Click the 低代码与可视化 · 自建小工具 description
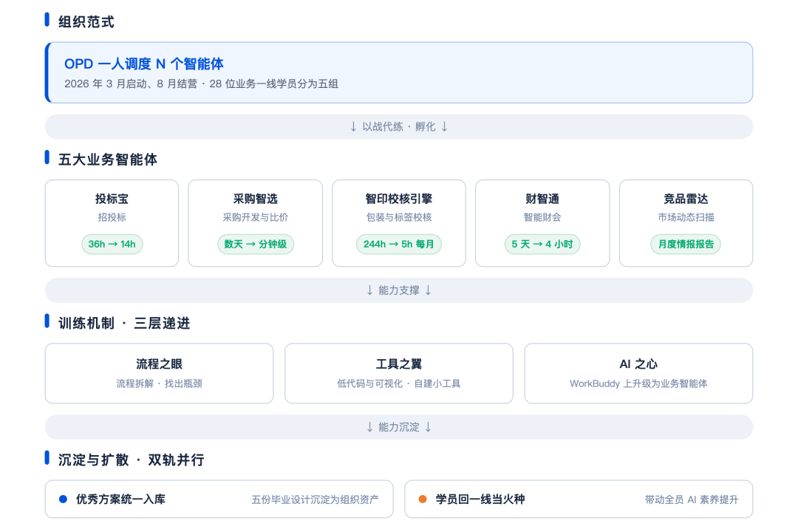This screenshot has width=798, height=532. (398, 383)
